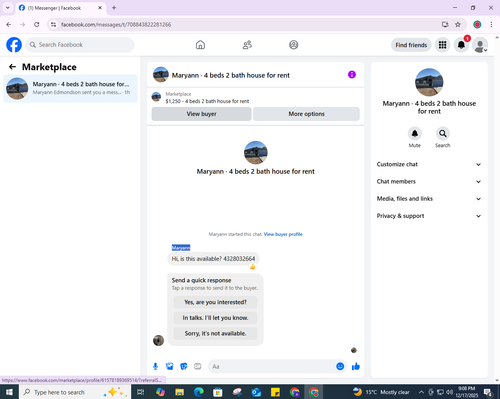500x399 pixels.
Task: Click the Search Facebook input field
Action: coord(80,45)
